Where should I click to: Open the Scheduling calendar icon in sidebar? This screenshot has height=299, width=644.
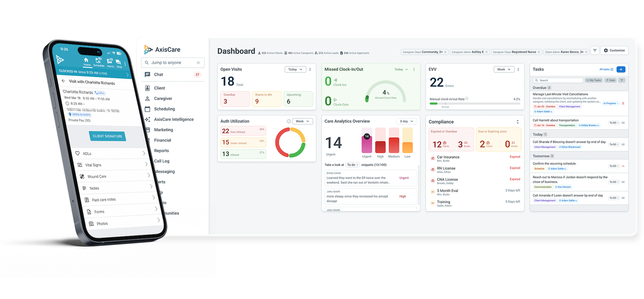tap(147, 109)
